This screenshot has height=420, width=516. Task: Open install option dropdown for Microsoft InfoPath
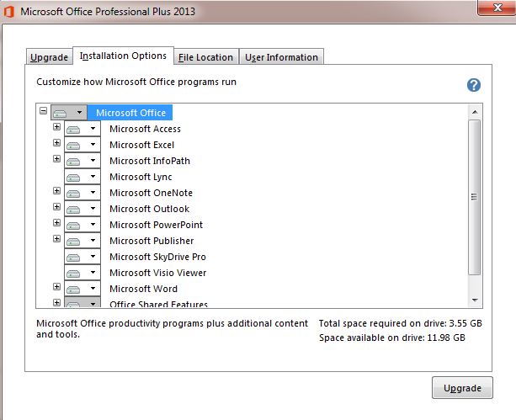click(x=82, y=161)
